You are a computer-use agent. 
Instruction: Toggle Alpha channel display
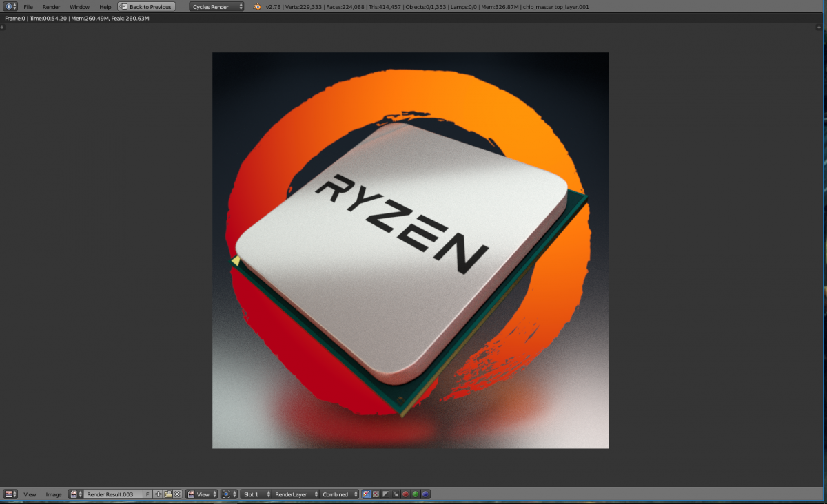tap(386, 494)
